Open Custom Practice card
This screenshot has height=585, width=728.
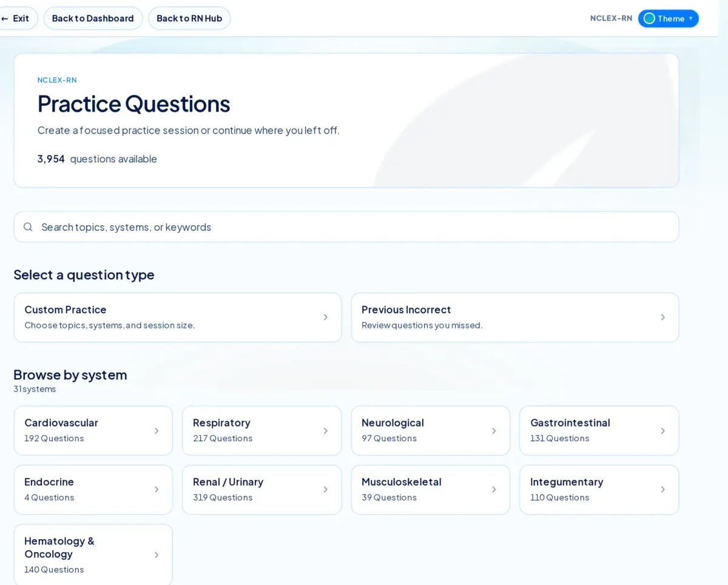click(x=178, y=317)
